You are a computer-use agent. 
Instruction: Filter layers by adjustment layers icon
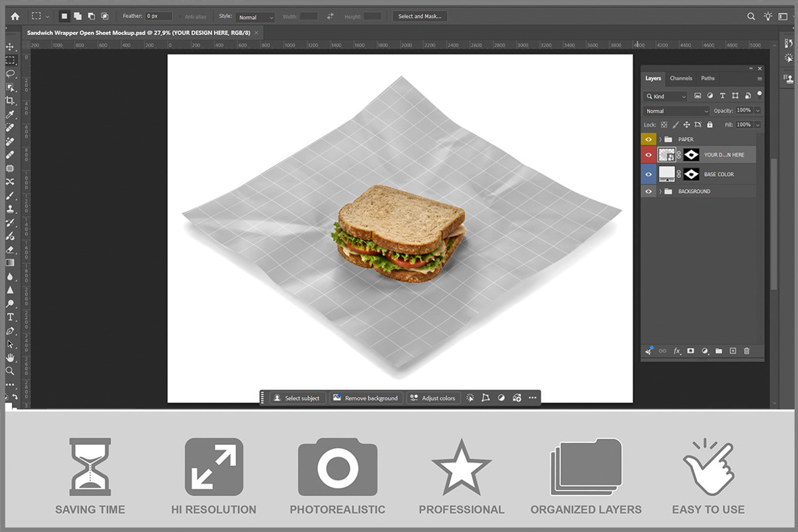710,96
